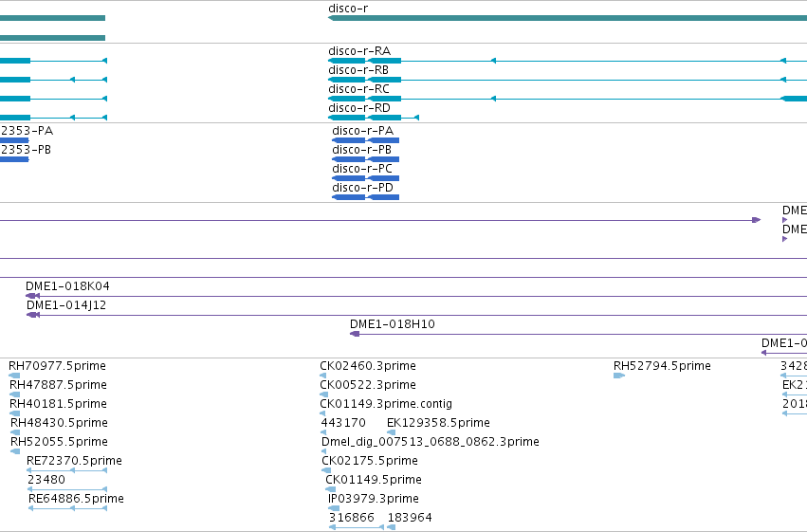Select CK01149.3prime.contig label
Screen dimensions: 807x532
point(386,404)
